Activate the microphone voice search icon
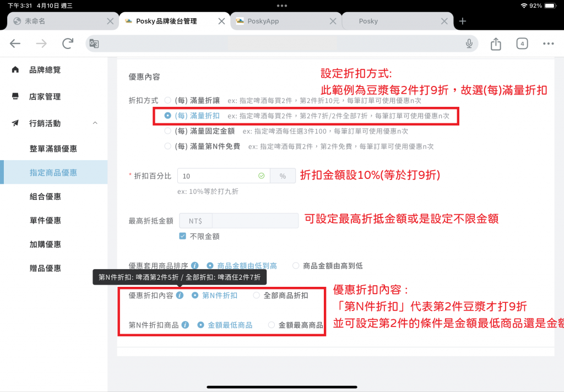564x392 pixels. click(469, 43)
